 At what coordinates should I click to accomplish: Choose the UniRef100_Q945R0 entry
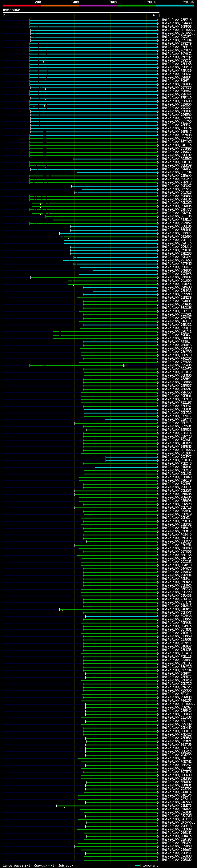point(177,115)
